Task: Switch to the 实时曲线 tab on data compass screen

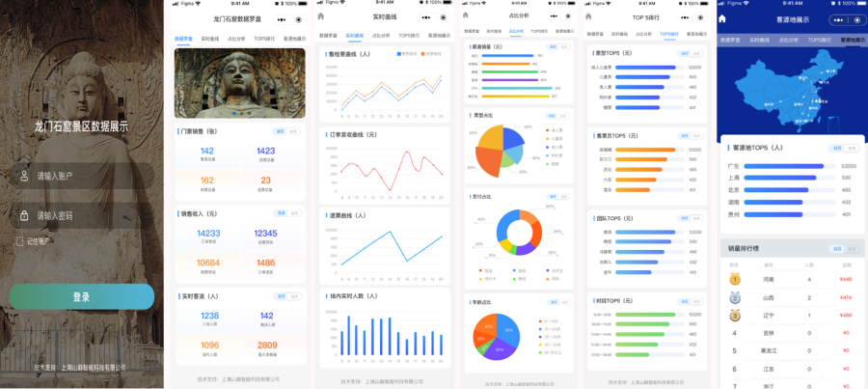Action: tap(209, 39)
